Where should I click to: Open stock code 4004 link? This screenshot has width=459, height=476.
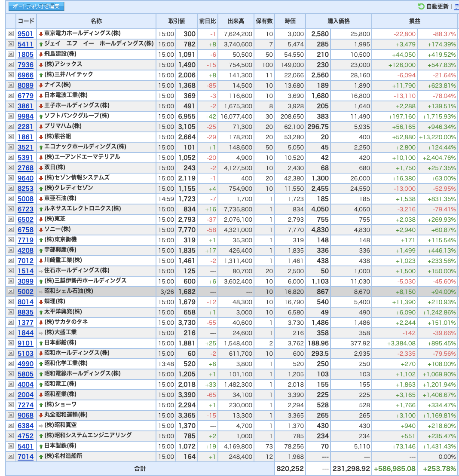(25, 384)
